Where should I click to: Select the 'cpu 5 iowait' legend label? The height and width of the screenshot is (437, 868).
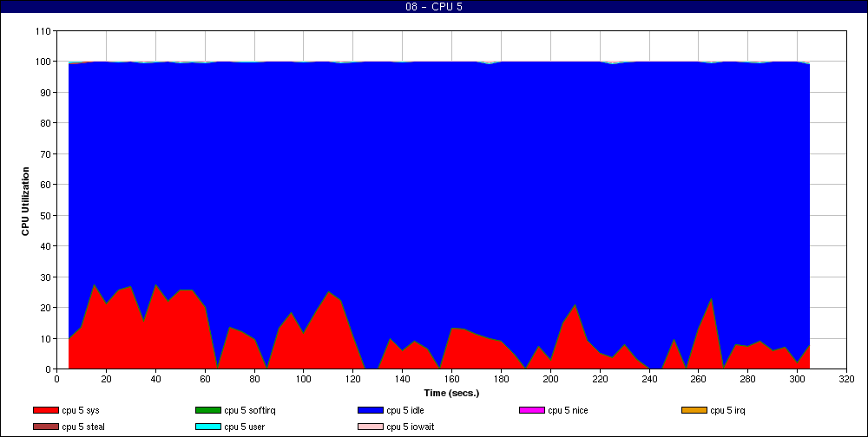(411, 427)
